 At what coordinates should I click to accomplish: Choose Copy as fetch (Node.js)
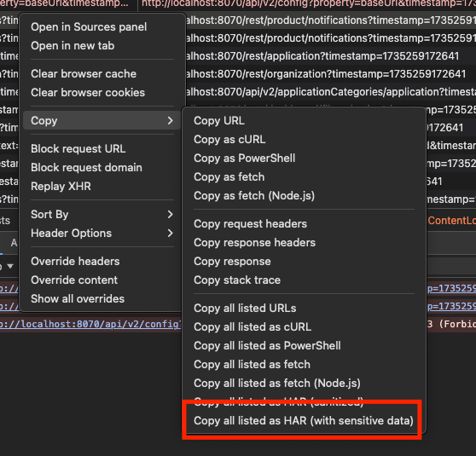pyautogui.click(x=254, y=196)
